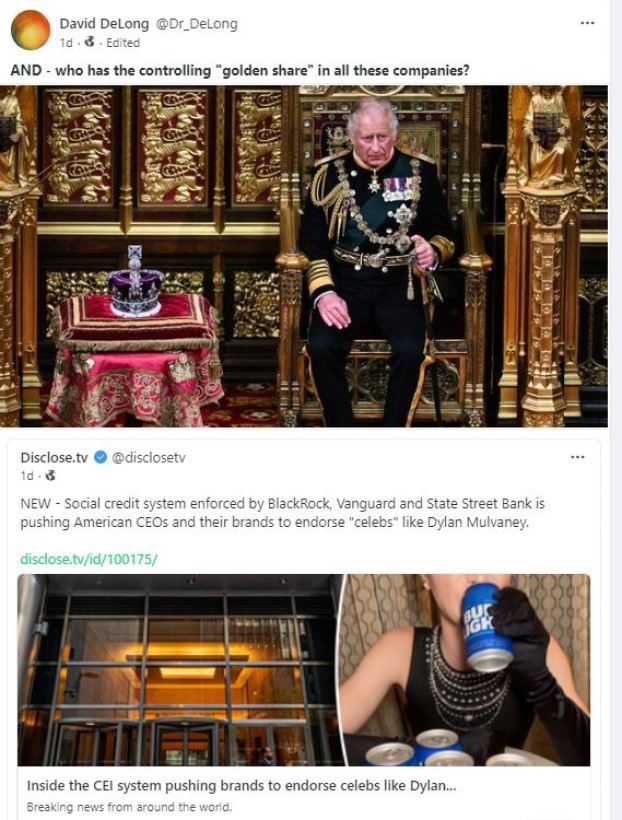Viewport: 622px width, 820px height.
Task: Open the King on throne photo
Action: (304, 256)
